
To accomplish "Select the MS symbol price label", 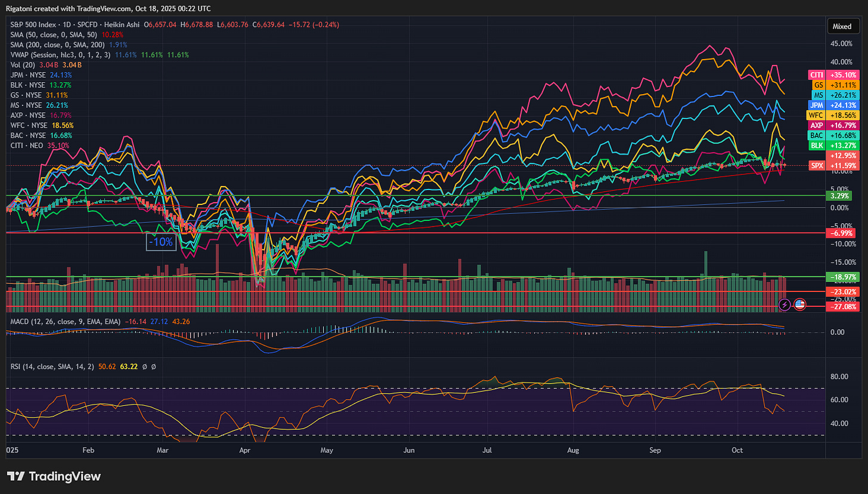I will click(x=818, y=95).
